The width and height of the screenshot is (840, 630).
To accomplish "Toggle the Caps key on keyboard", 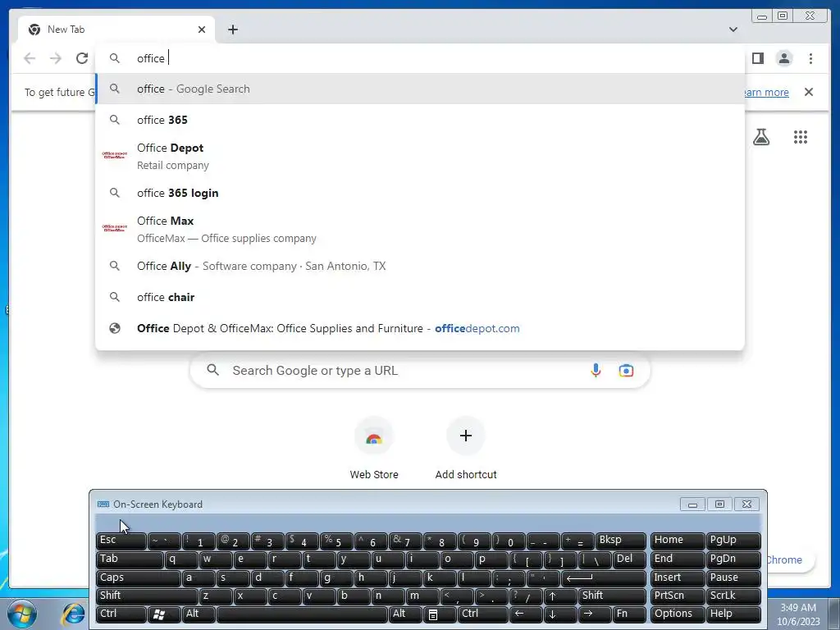I will coord(138,578).
